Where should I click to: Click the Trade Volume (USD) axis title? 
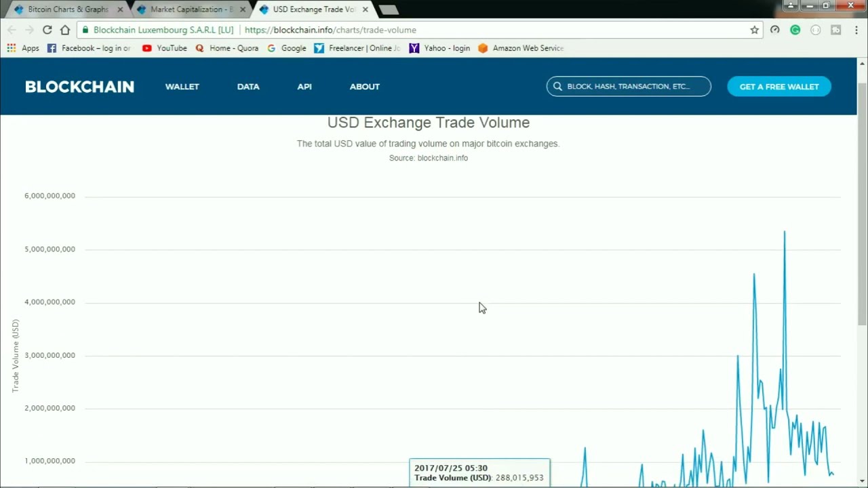click(x=16, y=356)
